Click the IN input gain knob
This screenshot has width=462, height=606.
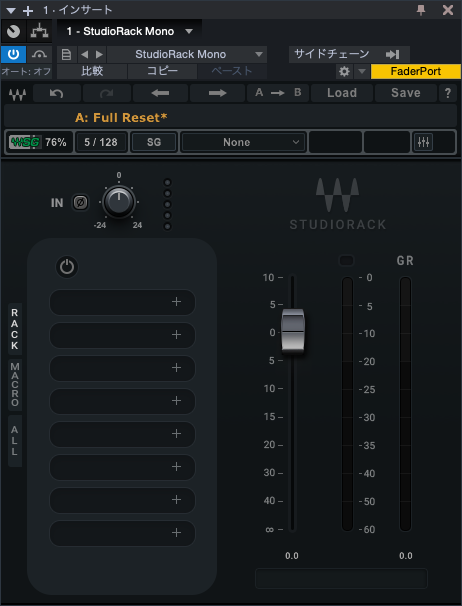pyautogui.click(x=119, y=202)
